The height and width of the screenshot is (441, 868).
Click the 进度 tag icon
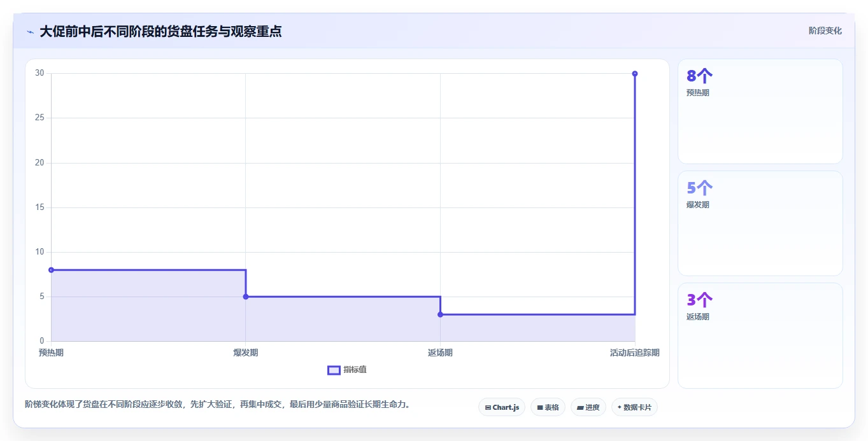point(580,407)
